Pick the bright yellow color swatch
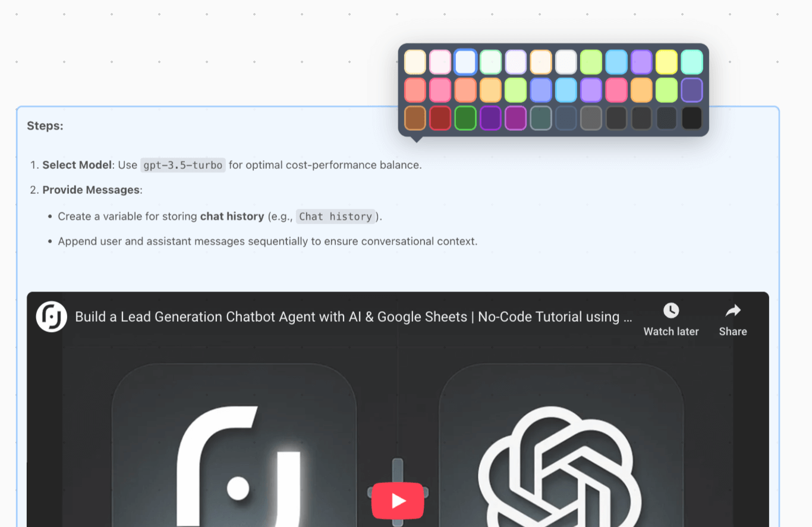Viewport: 812px width, 527px height. [666, 62]
